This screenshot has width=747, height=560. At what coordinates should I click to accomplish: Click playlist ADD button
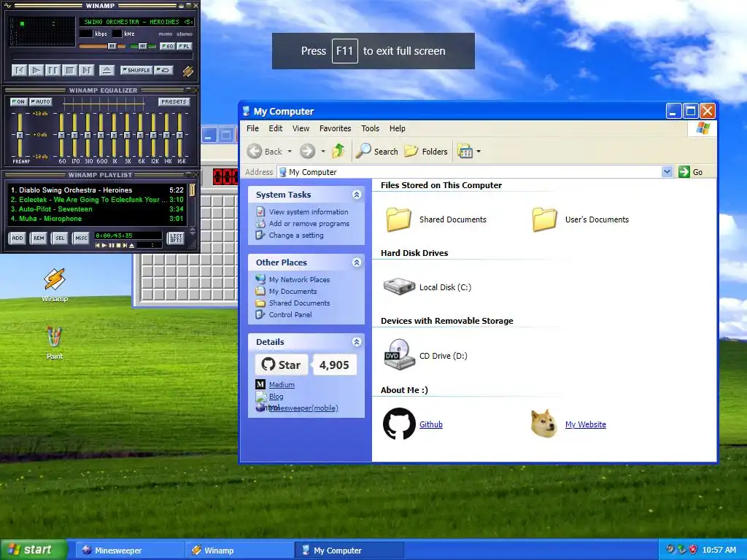[x=18, y=238]
